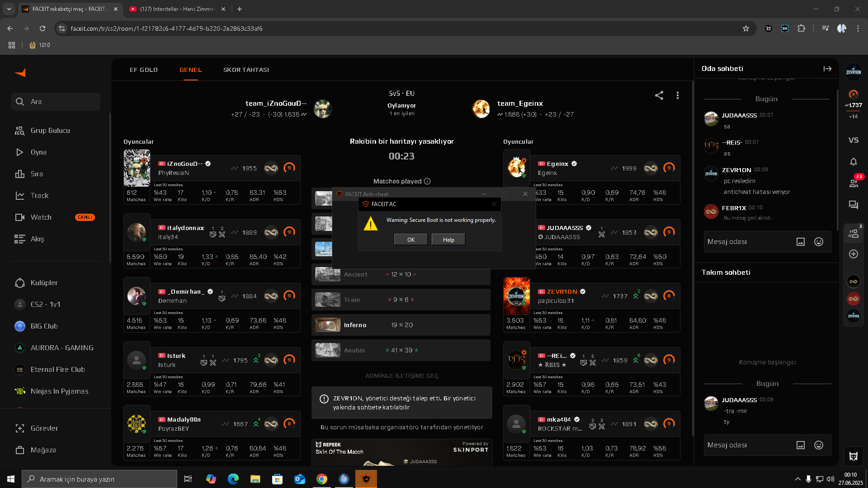Open Madaly00n player profile name
Viewport: 868px width, 488px height.
tap(184, 419)
